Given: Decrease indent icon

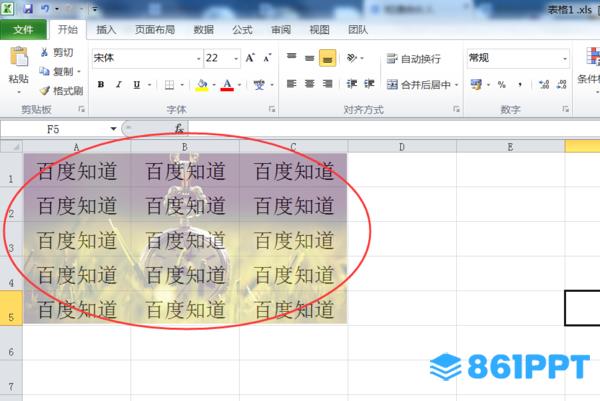Looking at the screenshot, I should [352, 84].
